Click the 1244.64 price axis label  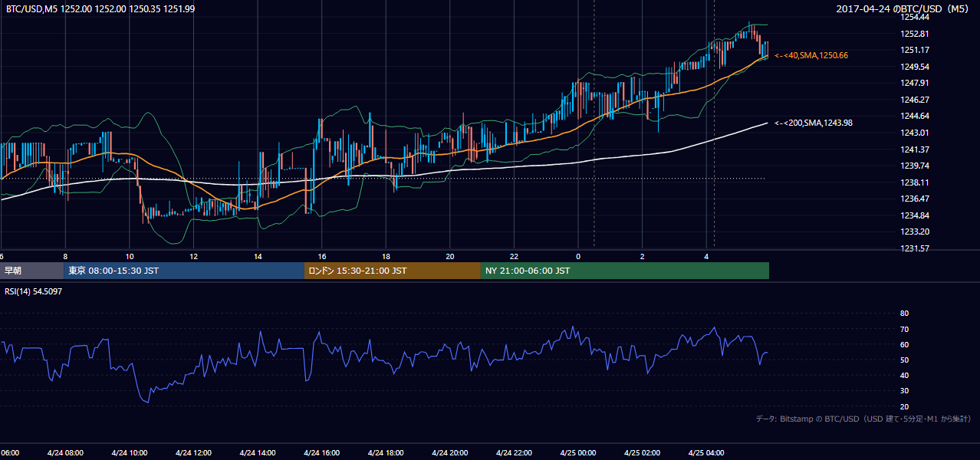(x=915, y=116)
